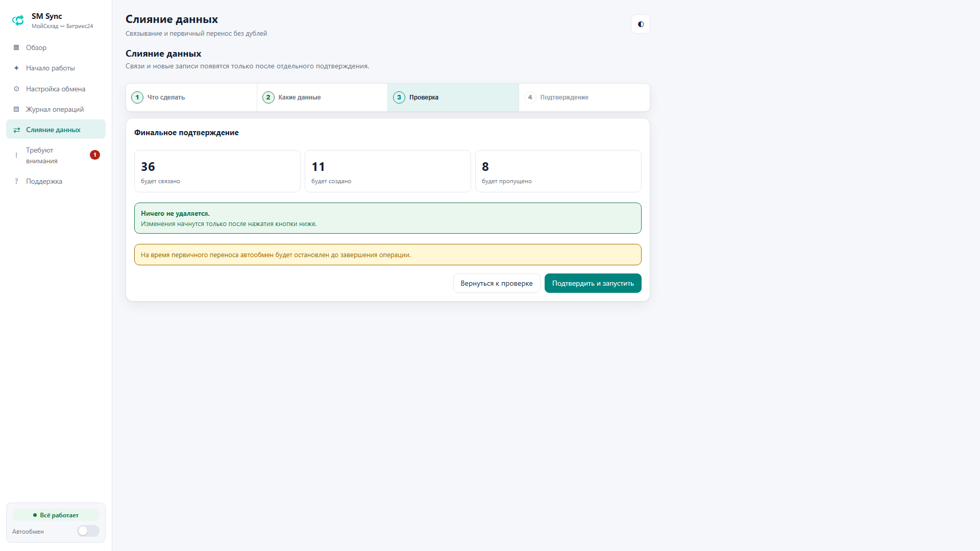Click the yellow автообмен warning message
This screenshot has width=980, height=551.
388,255
